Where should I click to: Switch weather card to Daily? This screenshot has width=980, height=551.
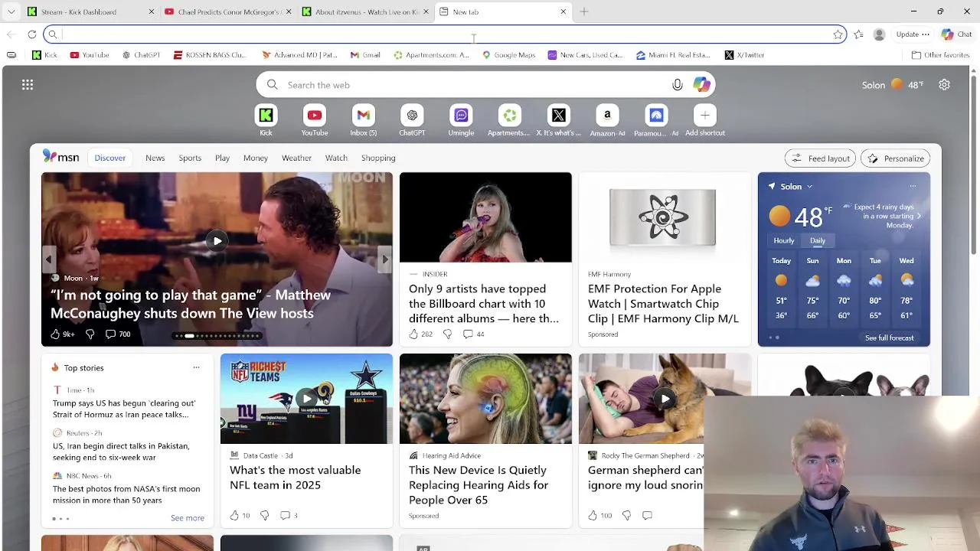[x=818, y=240]
